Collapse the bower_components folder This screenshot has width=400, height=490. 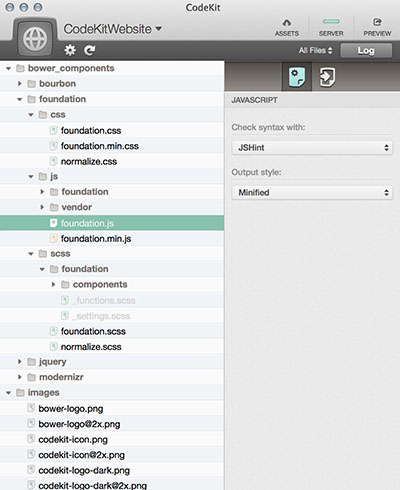point(9,68)
